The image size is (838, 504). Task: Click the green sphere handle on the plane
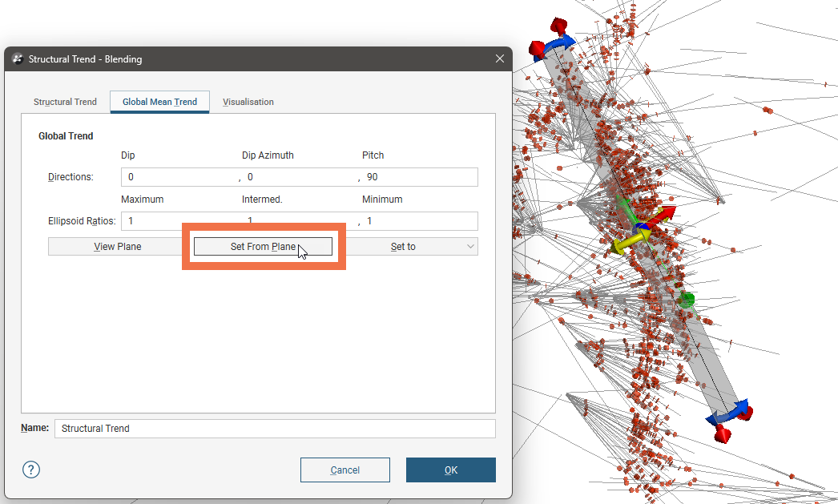click(x=687, y=300)
